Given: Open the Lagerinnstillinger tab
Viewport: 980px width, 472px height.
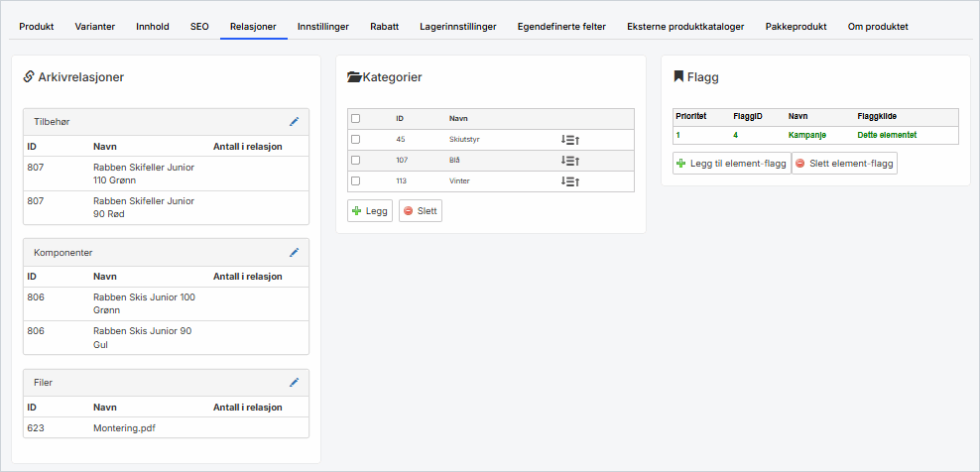Looking at the screenshot, I should point(457,27).
